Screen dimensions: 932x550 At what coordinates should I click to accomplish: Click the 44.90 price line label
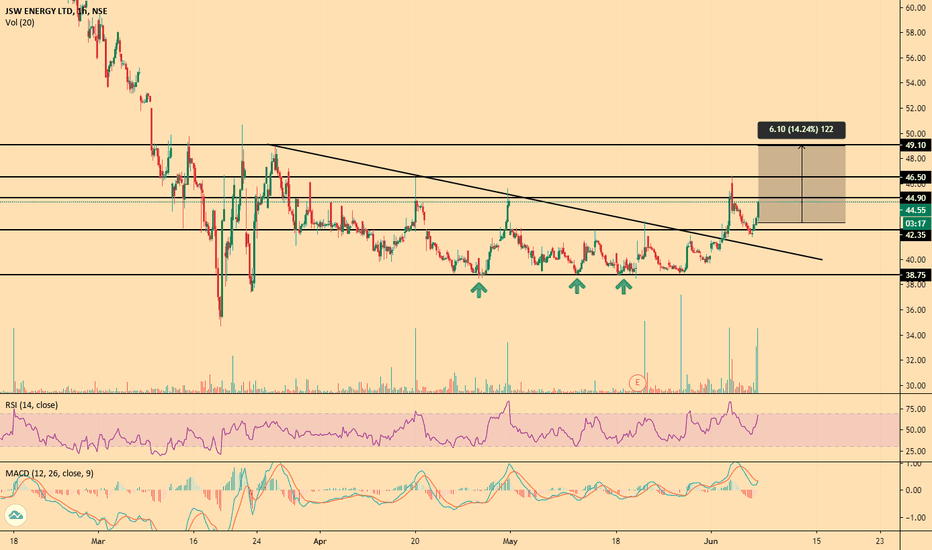pyautogui.click(x=915, y=198)
